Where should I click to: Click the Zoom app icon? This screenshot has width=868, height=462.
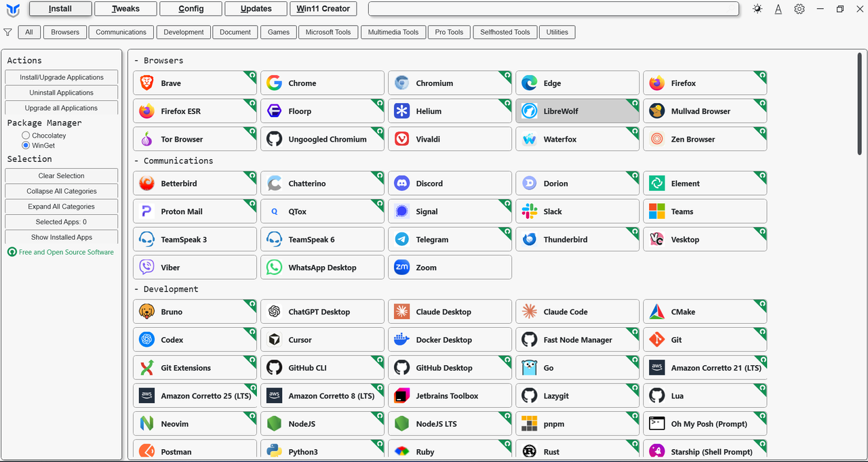point(401,268)
